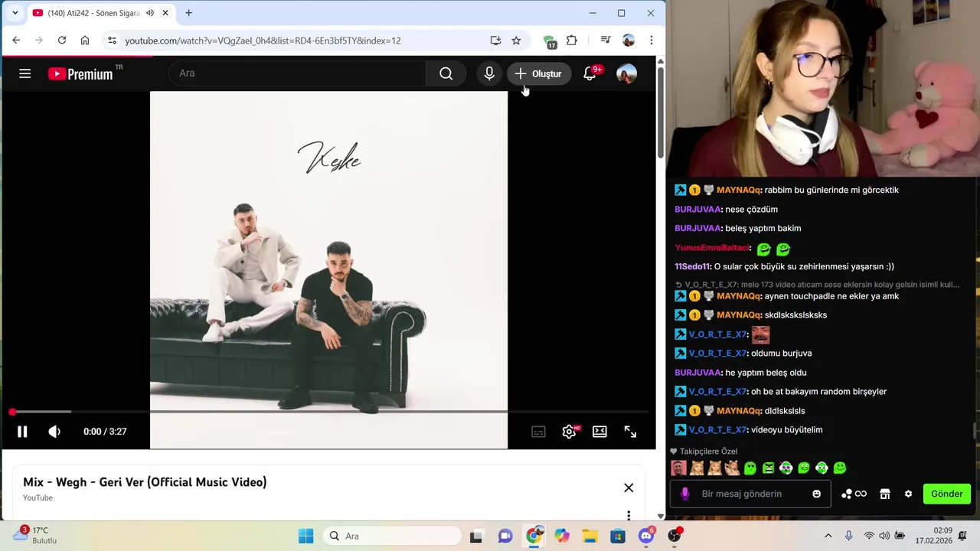Screen dimensions: 980x551
Task: Open the Oluştur create menu
Action: coord(539,73)
